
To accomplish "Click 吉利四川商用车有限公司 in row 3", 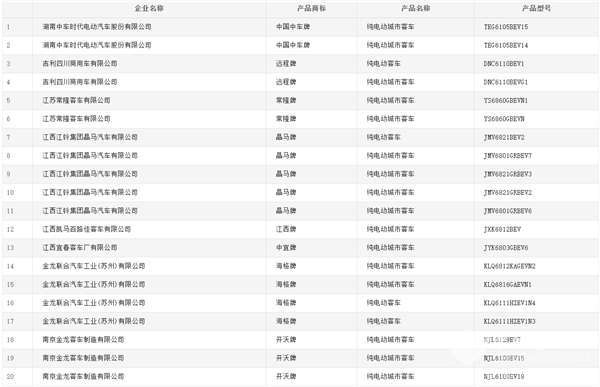I will (80, 64).
